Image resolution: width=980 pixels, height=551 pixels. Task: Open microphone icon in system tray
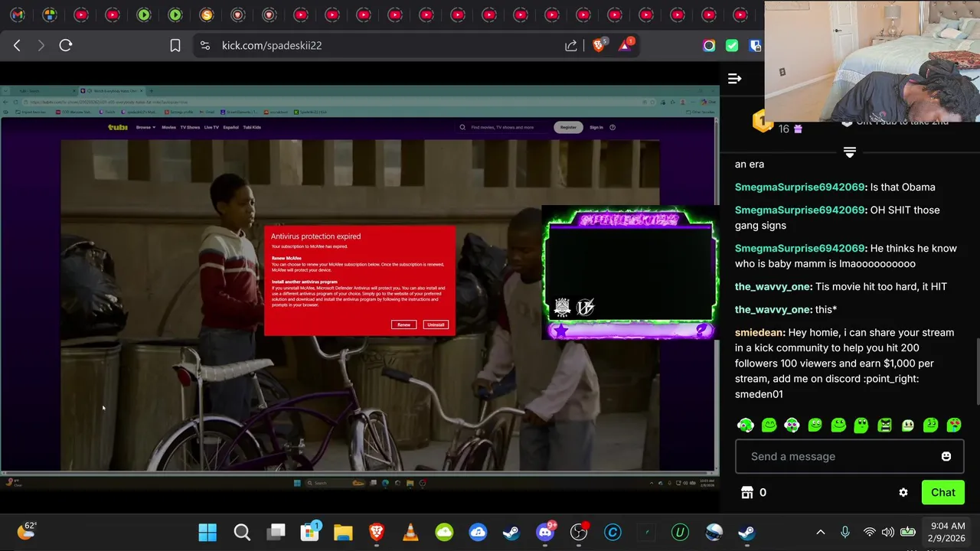coord(845,532)
